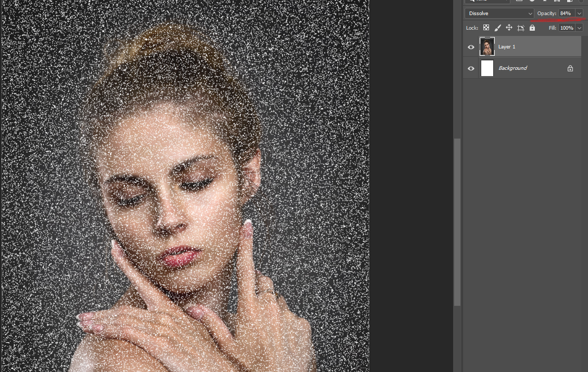Click the prevent artboard auto-nesting lock icon

520,28
